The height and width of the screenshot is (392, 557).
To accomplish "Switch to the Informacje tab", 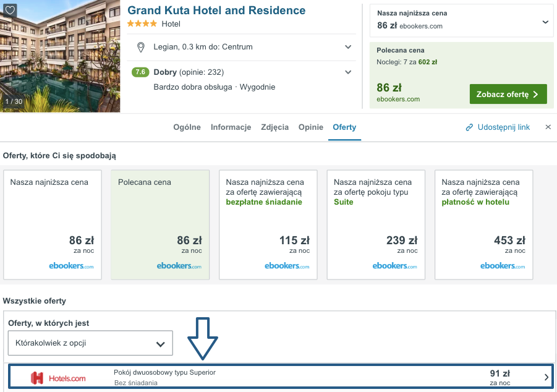I will [231, 127].
